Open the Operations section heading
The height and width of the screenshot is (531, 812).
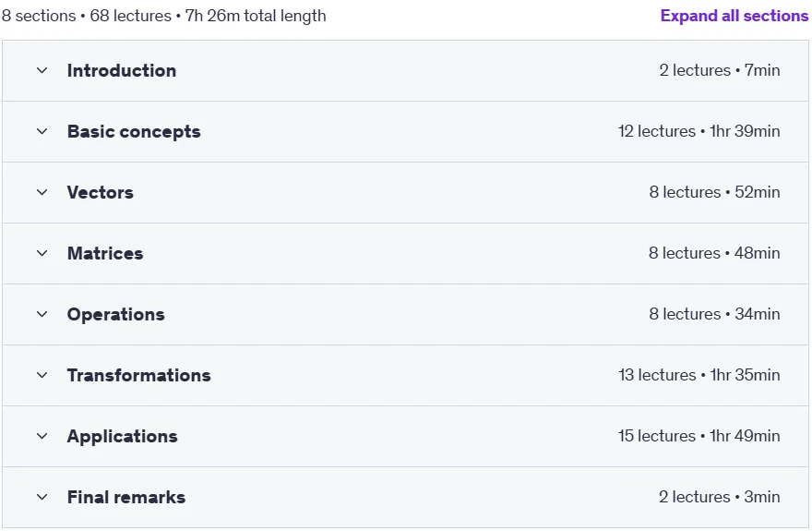(x=116, y=315)
